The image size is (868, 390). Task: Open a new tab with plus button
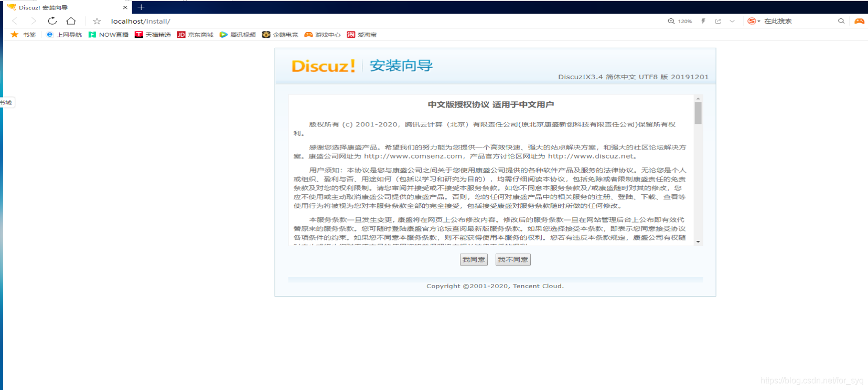click(x=141, y=7)
